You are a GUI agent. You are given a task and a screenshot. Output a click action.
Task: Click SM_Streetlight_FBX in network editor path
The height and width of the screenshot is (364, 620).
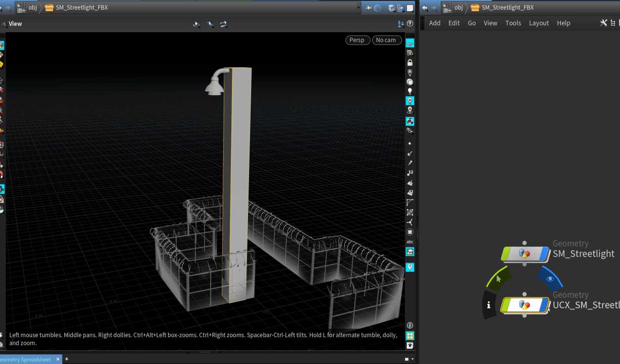(x=507, y=8)
